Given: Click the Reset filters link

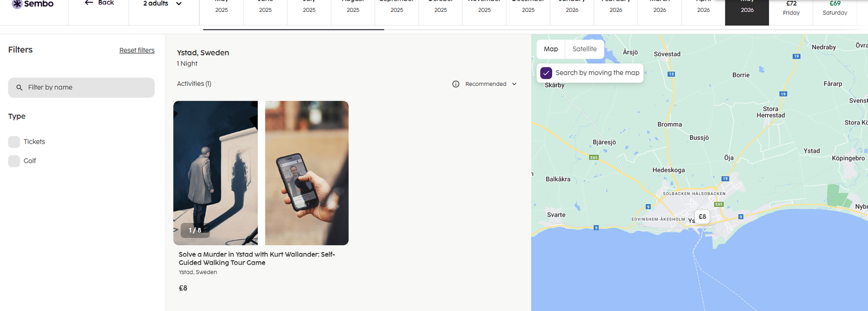Looking at the screenshot, I should [137, 50].
